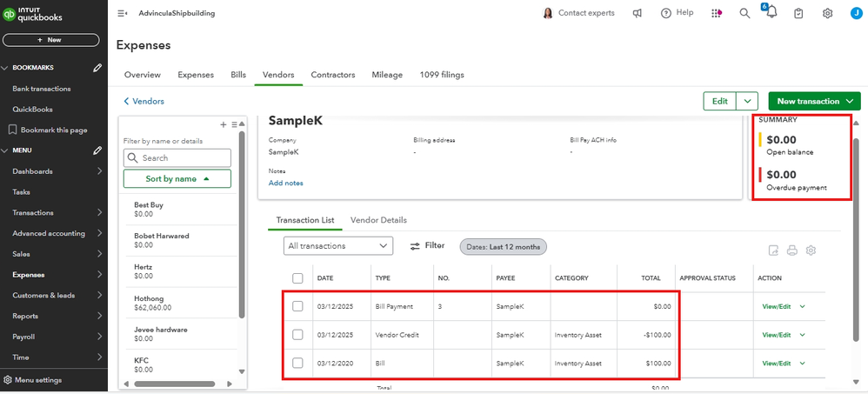Switch to the Vendor Details tab
The width and height of the screenshot is (868, 394).
click(x=378, y=220)
